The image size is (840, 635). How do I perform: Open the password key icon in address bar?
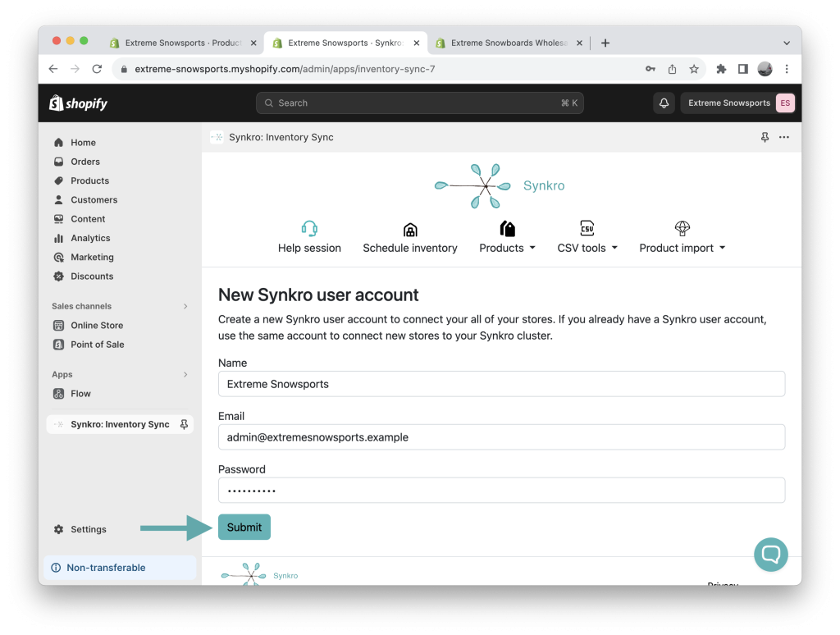pyautogui.click(x=651, y=69)
